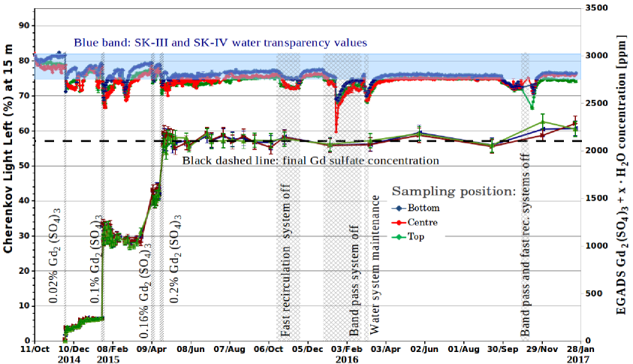Click the '05/Dec' x-axis tick label
The width and height of the screenshot is (633, 364).
click(309, 350)
